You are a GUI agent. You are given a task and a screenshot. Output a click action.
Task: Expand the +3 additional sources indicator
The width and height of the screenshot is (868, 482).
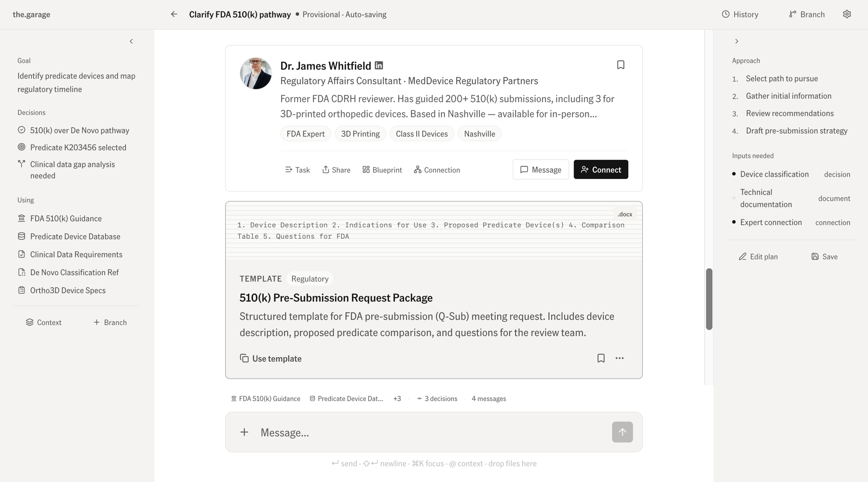397,399
